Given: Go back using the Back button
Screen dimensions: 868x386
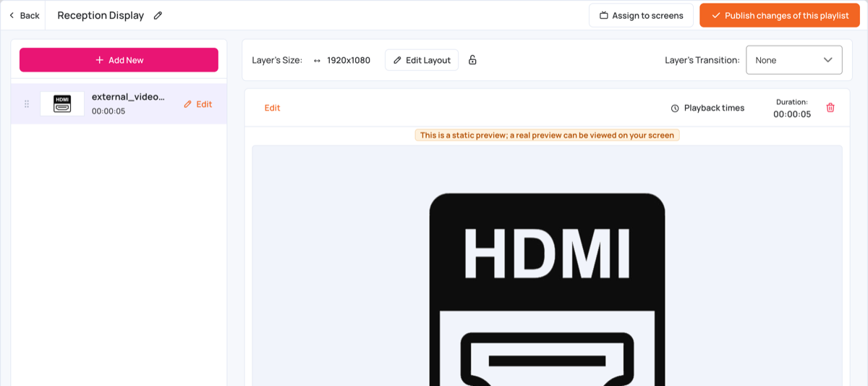Looking at the screenshot, I should (24, 15).
